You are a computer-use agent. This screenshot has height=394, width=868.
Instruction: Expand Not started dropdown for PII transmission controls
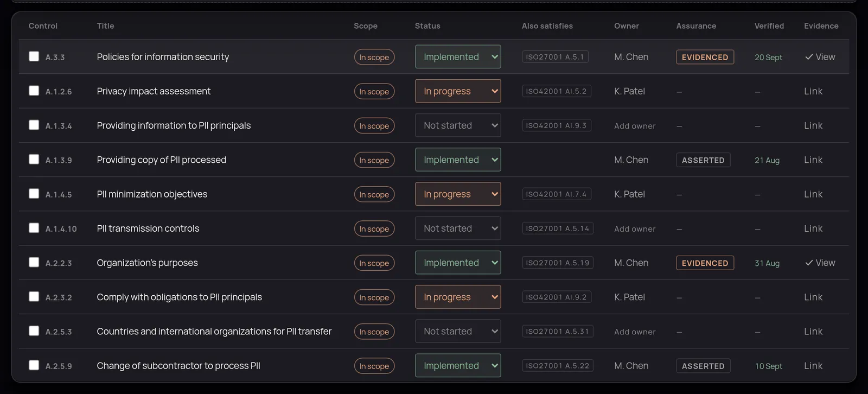[x=458, y=228]
